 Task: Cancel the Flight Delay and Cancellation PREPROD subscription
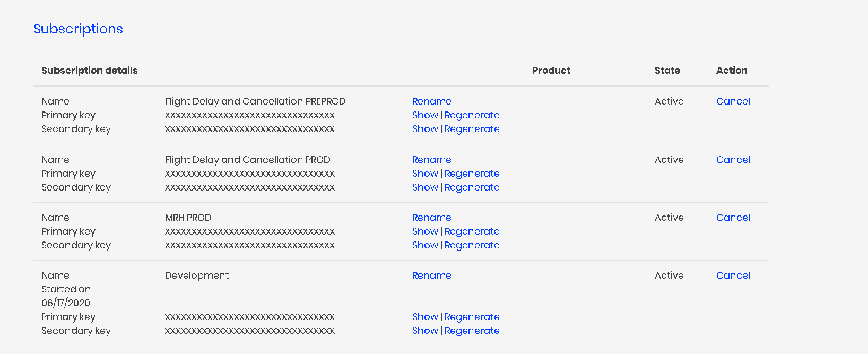pyautogui.click(x=733, y=101)
